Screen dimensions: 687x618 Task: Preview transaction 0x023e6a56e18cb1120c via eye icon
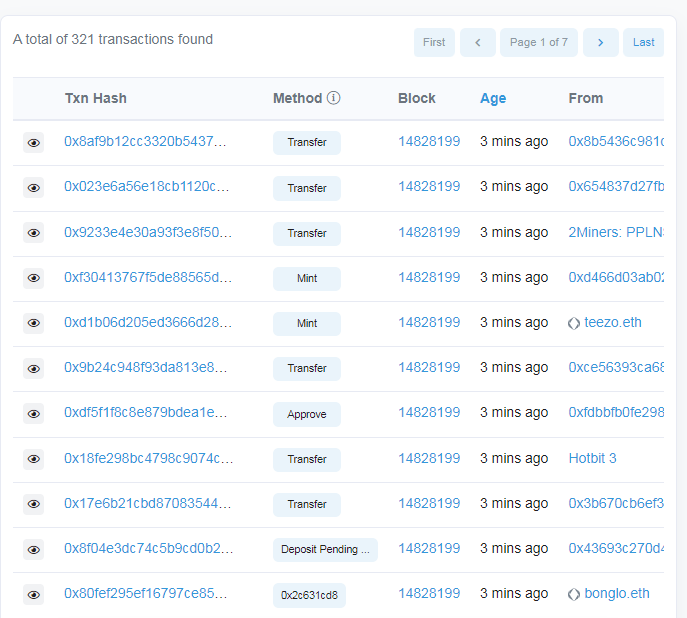click(x=33, y=188)
